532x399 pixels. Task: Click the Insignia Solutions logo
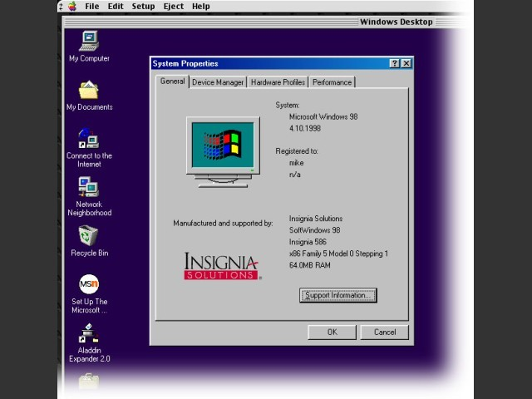pos(221,266)
